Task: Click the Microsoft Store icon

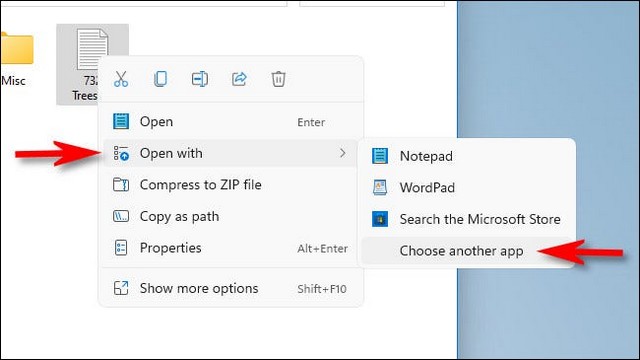Action: point(380,219)
